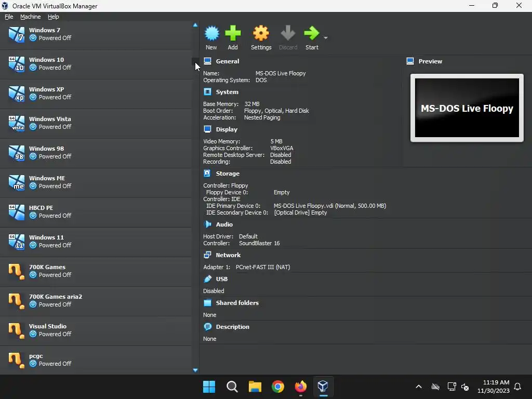Open Google Chrome from the taskbar
The width and height of the screenshot is (532, 399).
tap(278, 387)
